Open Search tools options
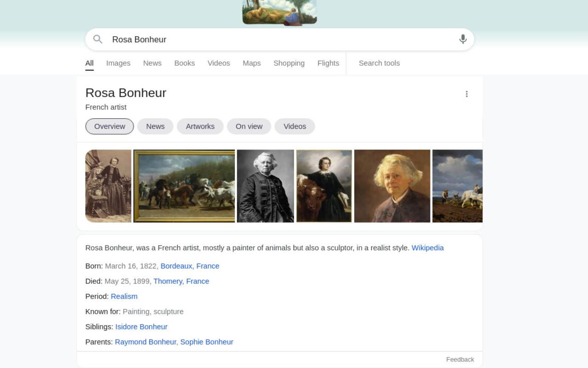Screen dimensions: 588x368 point(379,63)
